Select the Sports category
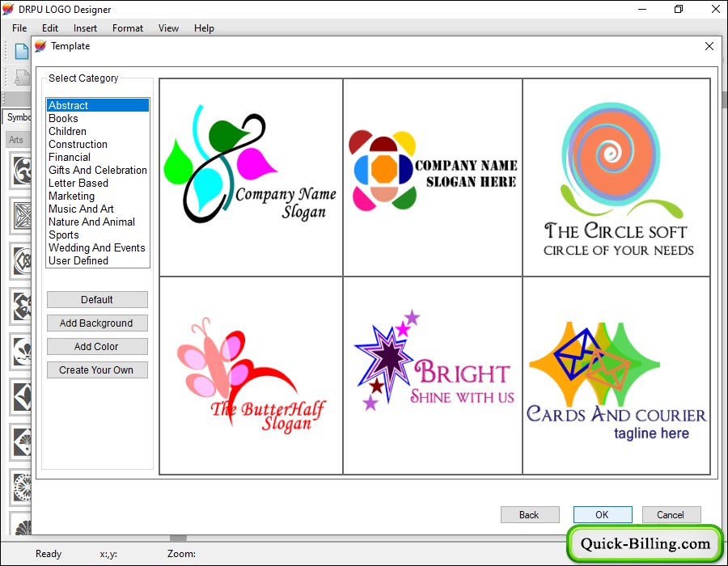Image resolution: width=728 pixels, height=566 pixels. [x=98, y=235]
